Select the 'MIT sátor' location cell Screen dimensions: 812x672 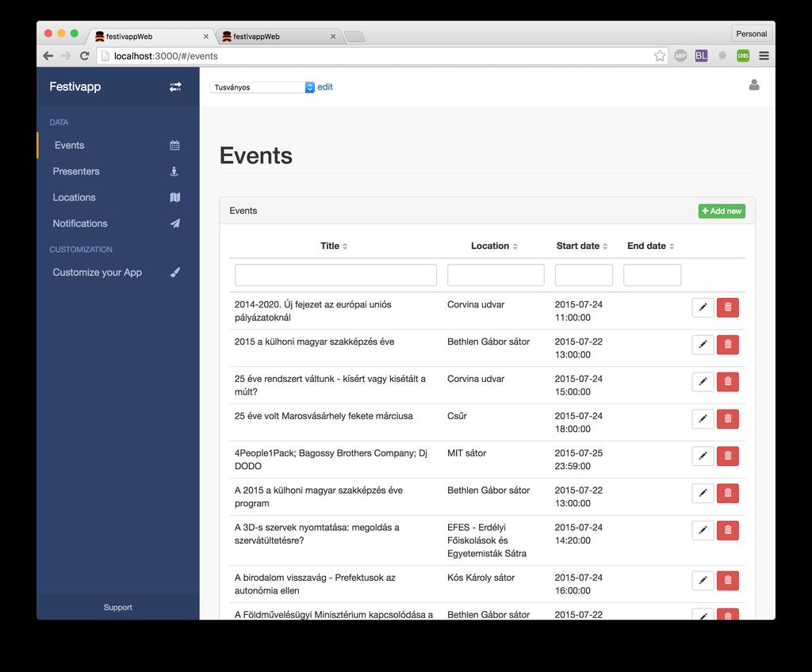[x=466, y=453]
